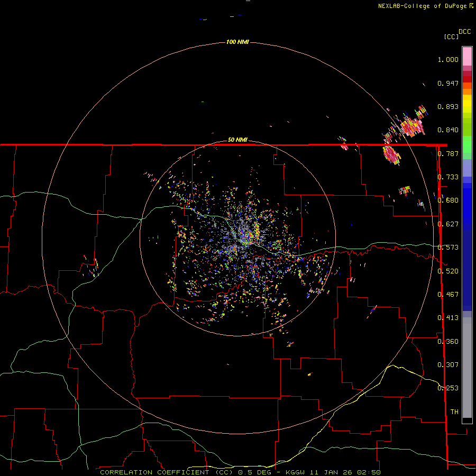Click the 0.413 scale label

tap(448, 318)
